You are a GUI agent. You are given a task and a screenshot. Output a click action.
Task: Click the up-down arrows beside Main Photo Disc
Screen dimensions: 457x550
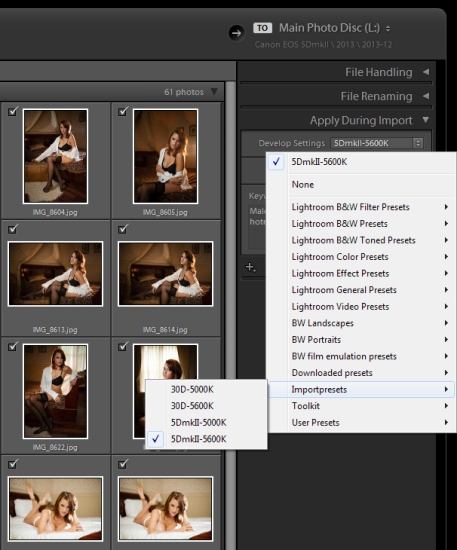click(x=388, y=28)
